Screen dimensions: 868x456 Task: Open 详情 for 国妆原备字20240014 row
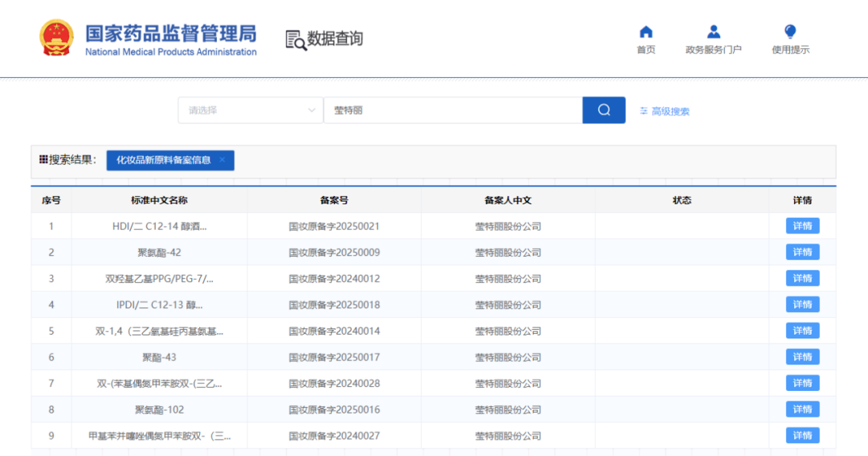[803, 331]
